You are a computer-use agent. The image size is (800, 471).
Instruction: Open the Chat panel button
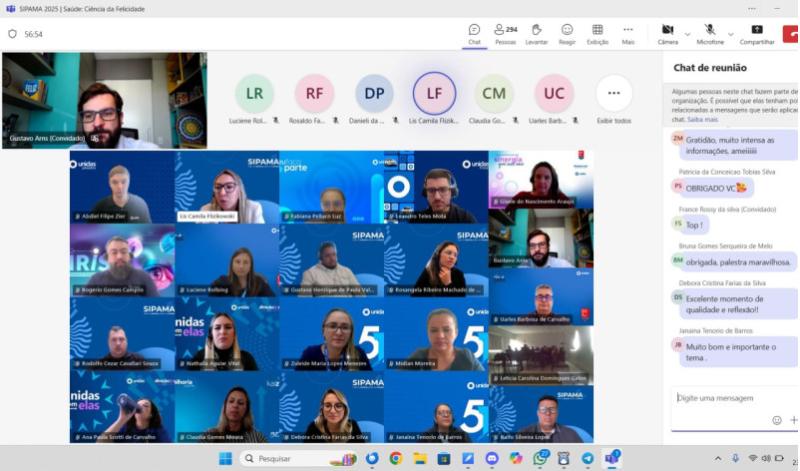(474, 35)
